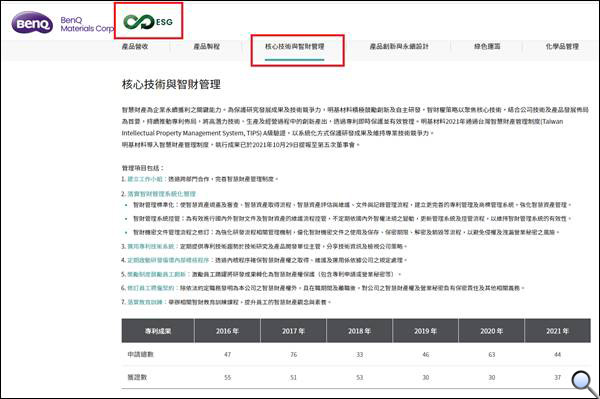The width and height of the screenshot is (600, 399).
Task: Open the 產品創新與永續設計 tab
Action: tap(399, 46)
